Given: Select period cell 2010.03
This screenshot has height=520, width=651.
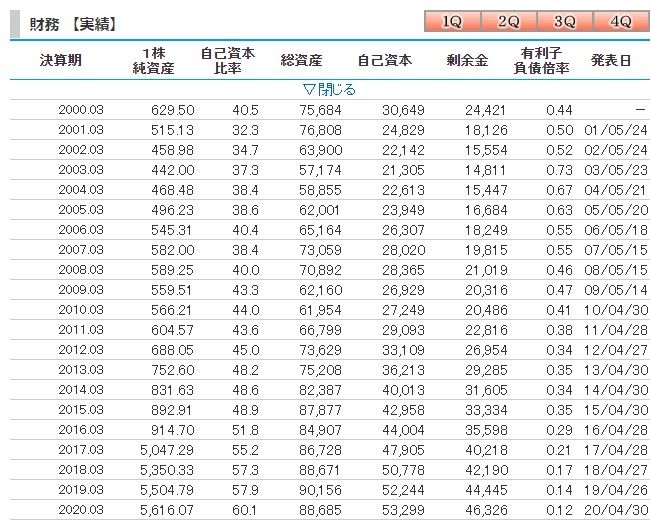Looking at the screenshot, I should click(x=81, y=309).
